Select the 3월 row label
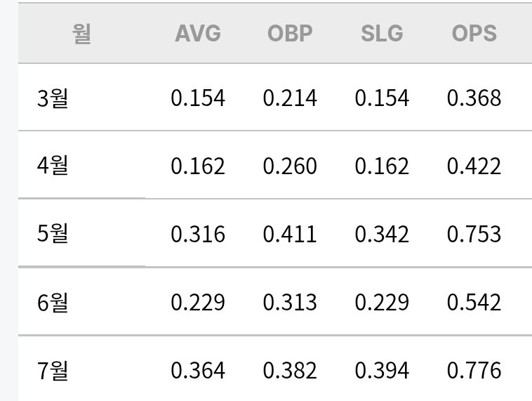The height and width of the screenshot is (401, 532). (x=53, y=98)
